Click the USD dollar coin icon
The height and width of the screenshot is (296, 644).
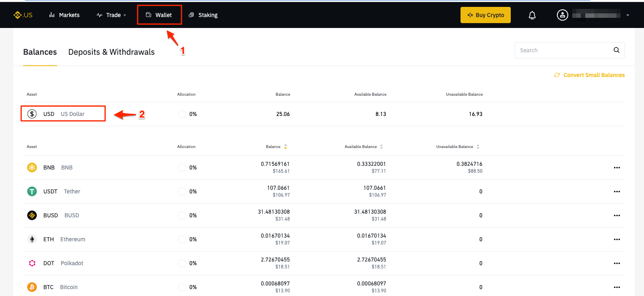click(x=32, y=114)
